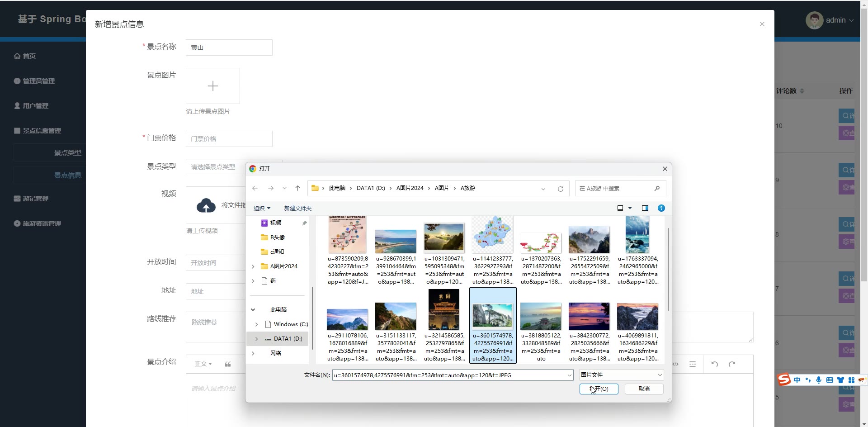Select the u=3842300772 sunset thumbnail

[589, 317]
